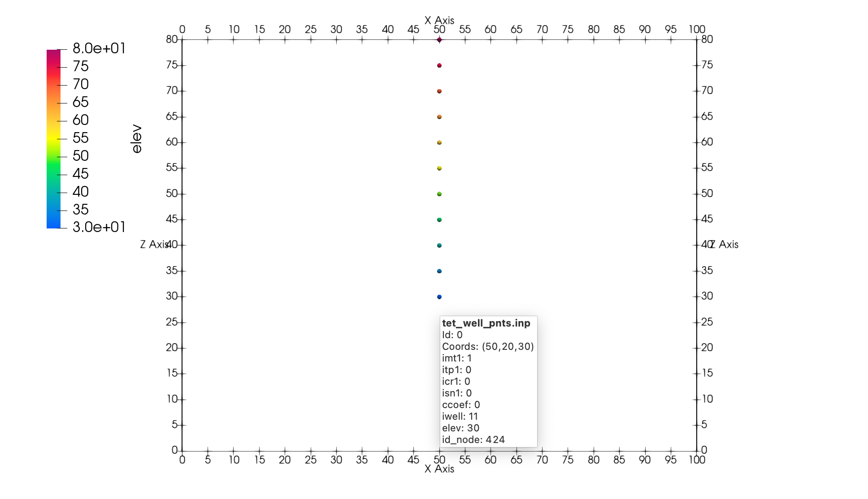Image resolution: width=868 pixels, height=499 pixels.
Task: Select the crimson well point at elevation 75
Action: coord(439,65)
